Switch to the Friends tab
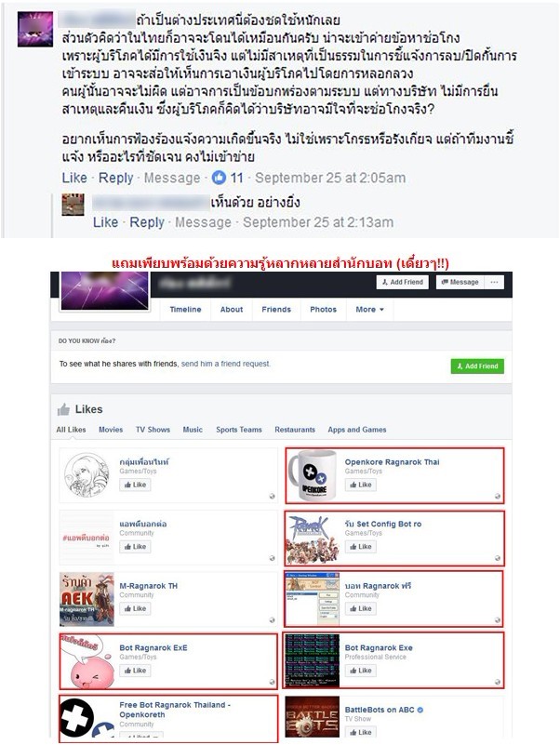This screenshot has height=745, width=560. [276, 310]
